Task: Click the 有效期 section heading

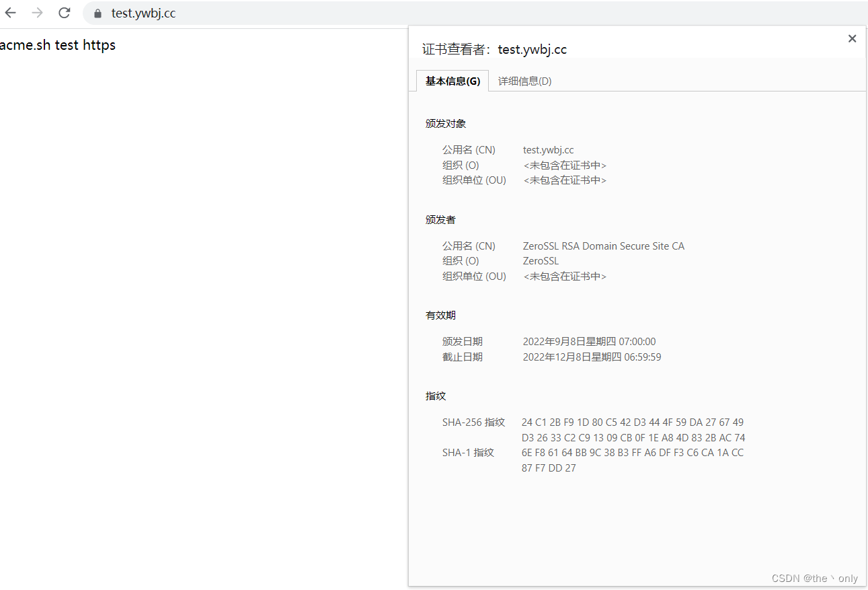Action: click(x=440, y=316)
